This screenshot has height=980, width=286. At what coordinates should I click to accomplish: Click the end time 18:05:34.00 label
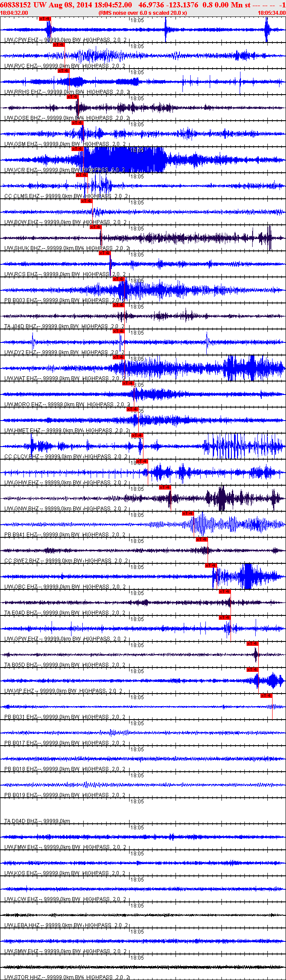click(x=272, y=13)
